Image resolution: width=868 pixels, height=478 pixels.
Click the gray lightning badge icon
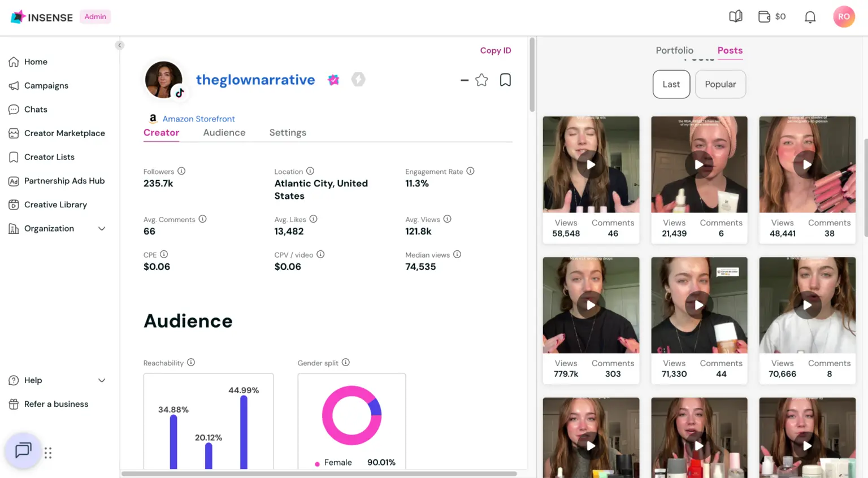pyautogui.click(x=358, y=80)
